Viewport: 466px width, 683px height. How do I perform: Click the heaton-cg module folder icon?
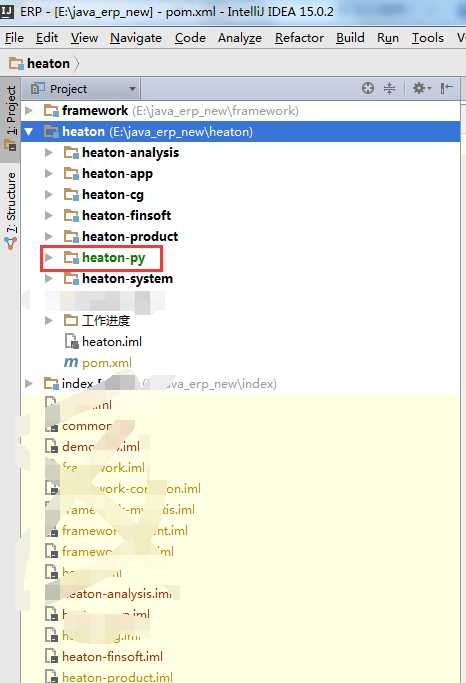pyautogui.click(x=71, y=194)
